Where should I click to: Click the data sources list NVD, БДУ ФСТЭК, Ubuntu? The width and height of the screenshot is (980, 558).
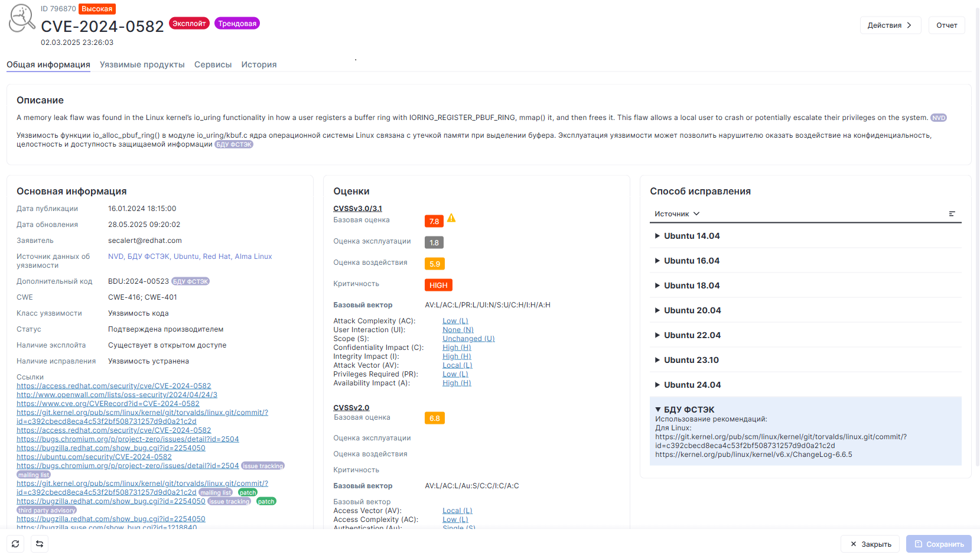tap(190, 257)
